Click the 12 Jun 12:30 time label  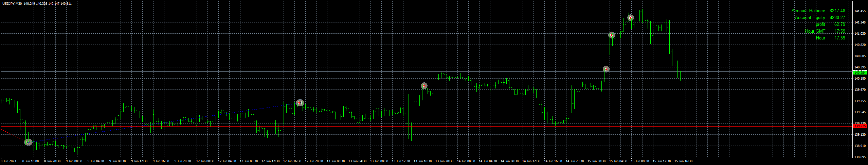(270, 161)
